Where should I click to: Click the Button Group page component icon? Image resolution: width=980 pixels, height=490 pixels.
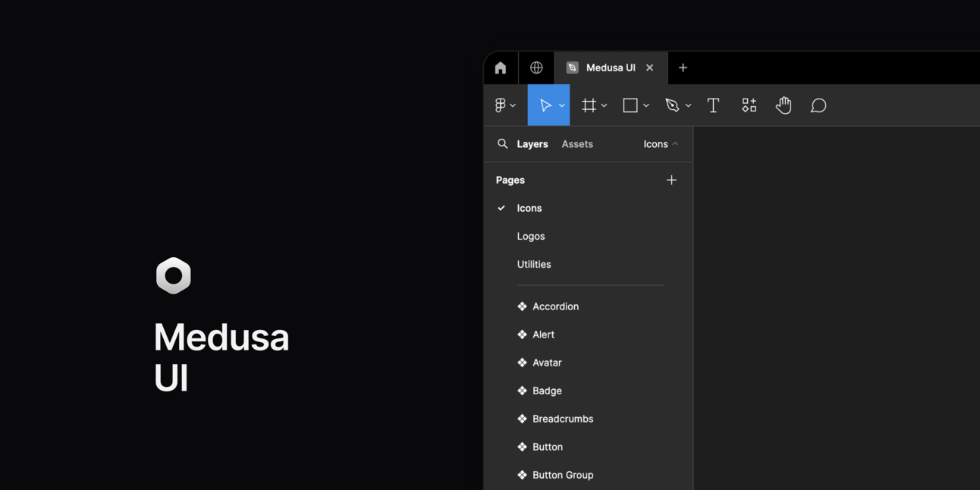pyautogui.click(x=522, y=475)
